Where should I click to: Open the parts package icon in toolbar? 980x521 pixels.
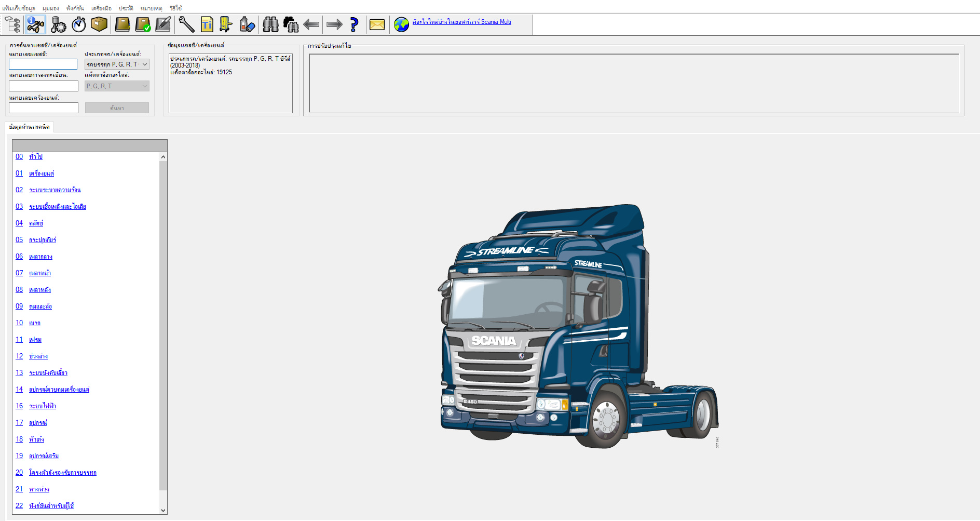click(x=98, y=24)
